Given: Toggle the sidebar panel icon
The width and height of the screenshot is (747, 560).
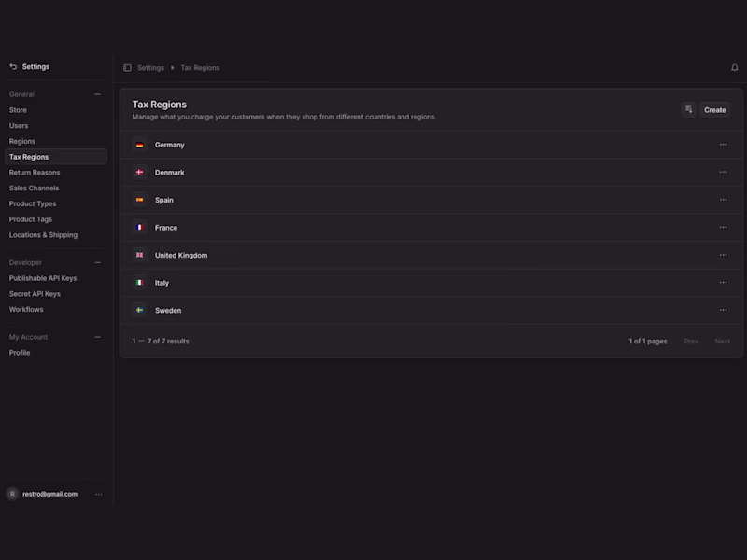Looking at the screenshot, I should pyautogui.click(x=127, y=68).
